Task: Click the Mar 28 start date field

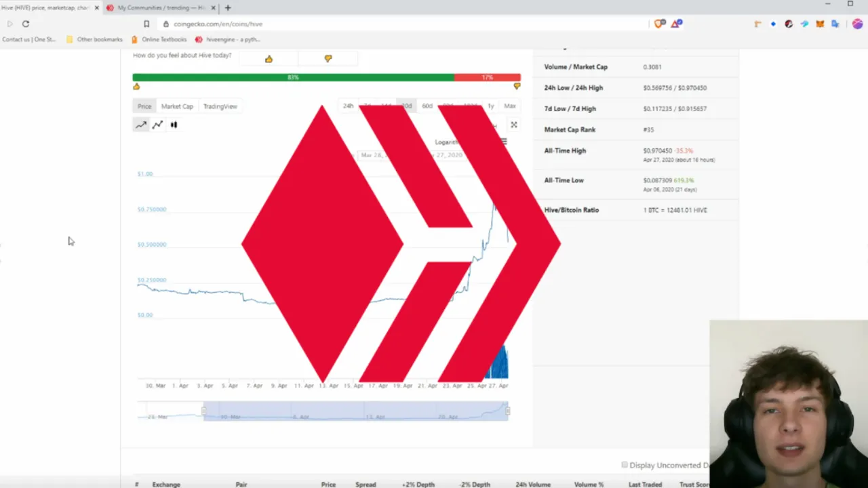Action: click(x=373, y=155)
